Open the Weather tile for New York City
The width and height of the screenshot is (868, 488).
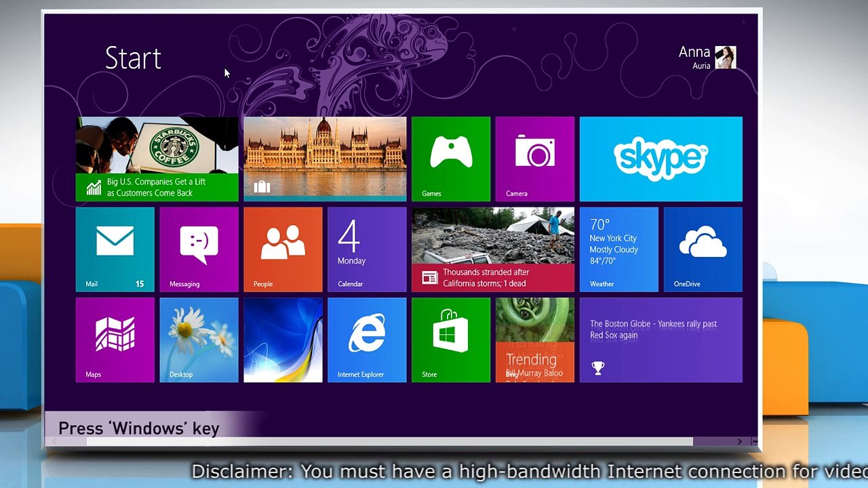point(619,249)
